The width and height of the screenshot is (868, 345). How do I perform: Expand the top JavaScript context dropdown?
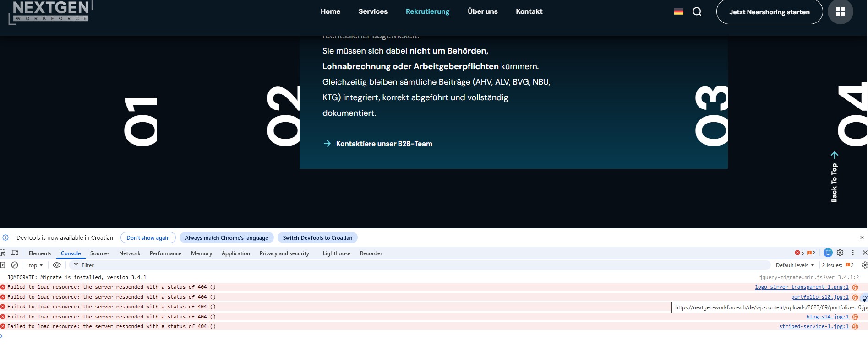[36, 265]
